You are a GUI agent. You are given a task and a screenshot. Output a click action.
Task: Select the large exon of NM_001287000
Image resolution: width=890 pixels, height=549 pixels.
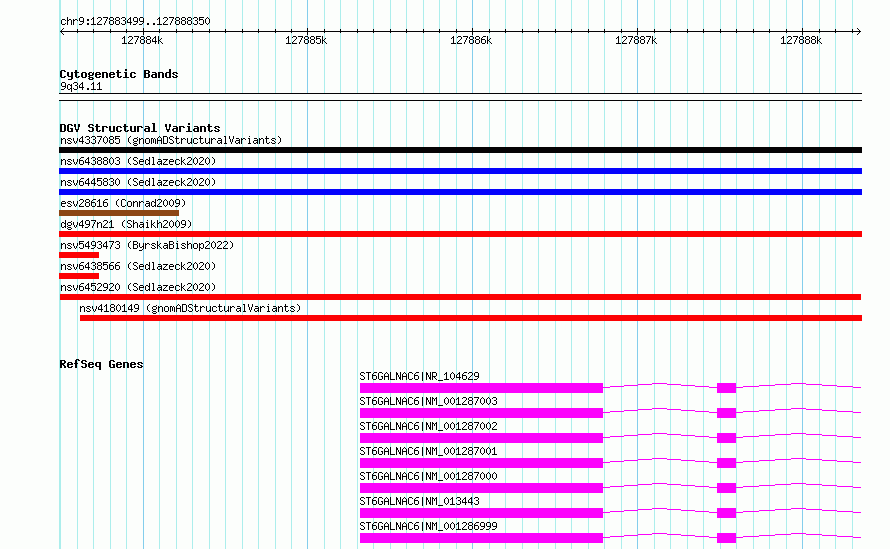481,488
